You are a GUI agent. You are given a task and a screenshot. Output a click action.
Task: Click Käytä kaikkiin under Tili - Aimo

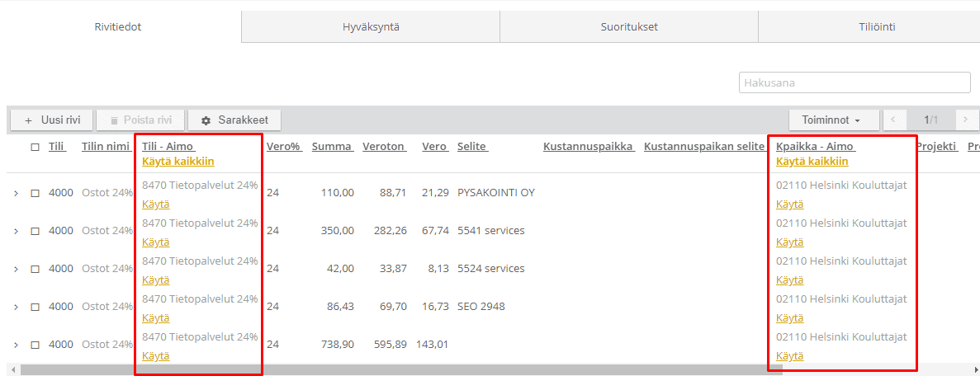(x=178, y=162)
